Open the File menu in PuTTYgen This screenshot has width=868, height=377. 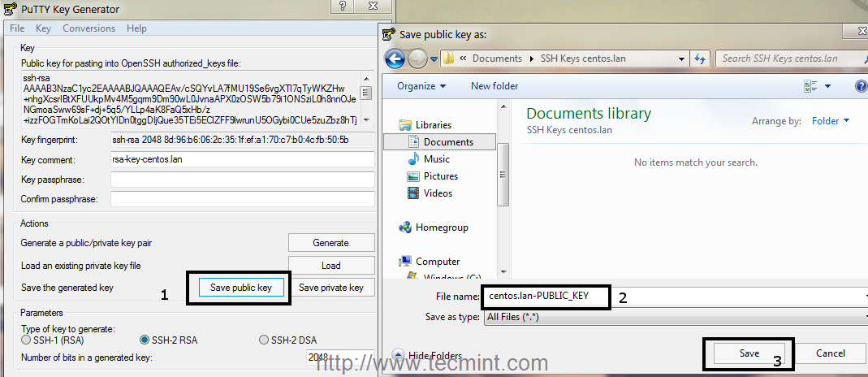(17, 28)
